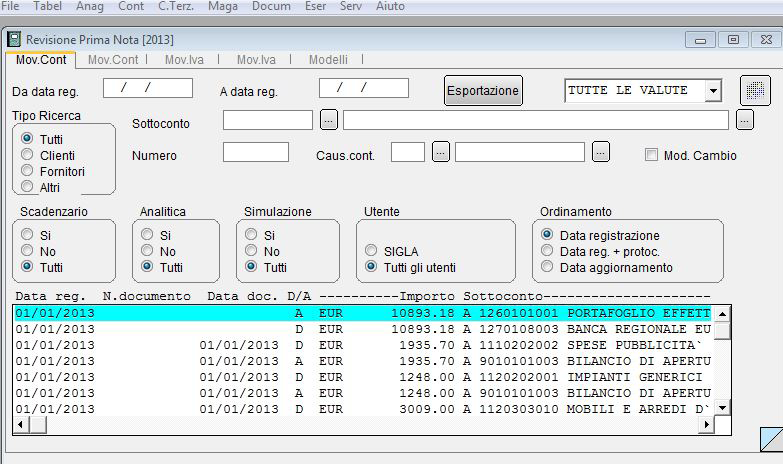
Task: Switch to the active Mov.Cont tab
Action: (x=41, y=59)
